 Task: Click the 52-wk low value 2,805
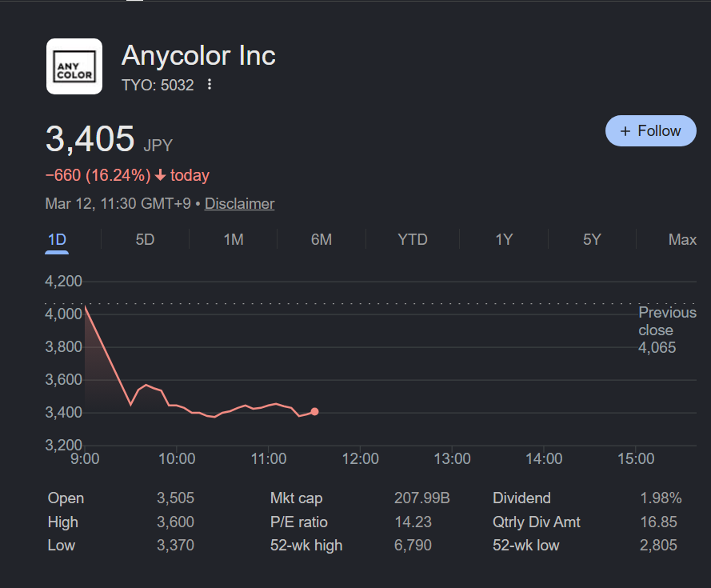[658, 546]
